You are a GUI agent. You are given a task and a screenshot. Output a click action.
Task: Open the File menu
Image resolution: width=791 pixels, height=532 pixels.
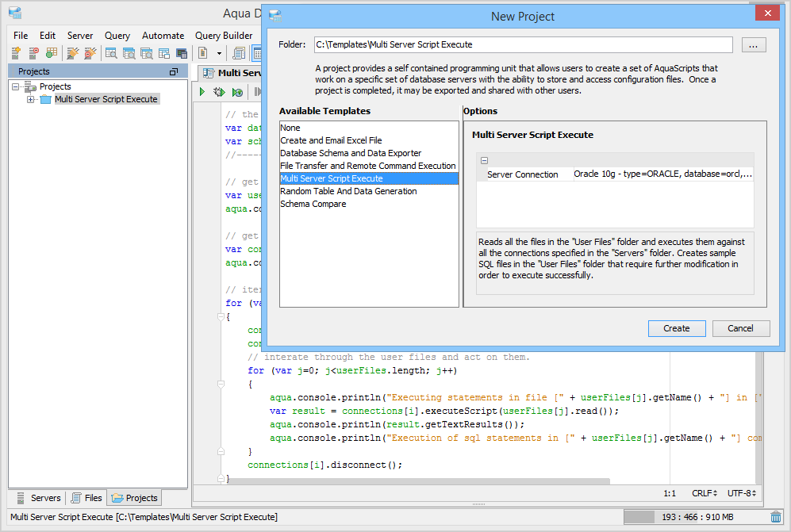tap(21, 36)
